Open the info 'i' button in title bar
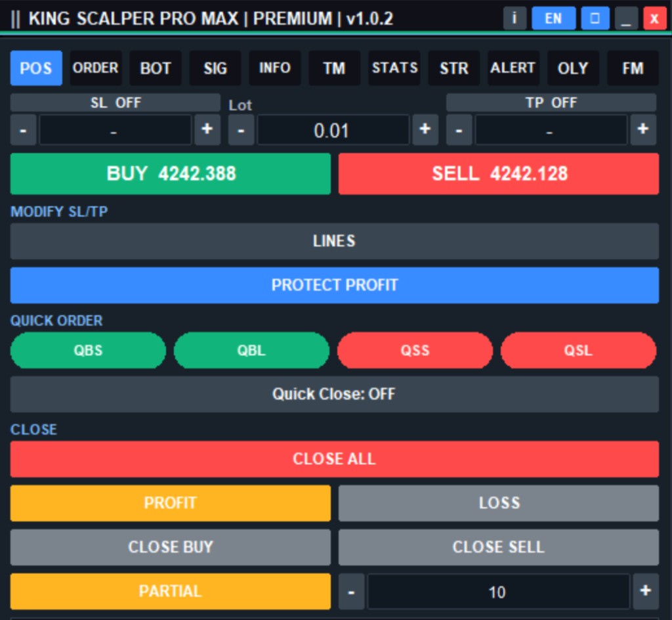The height and width of the screenshot is (620, 672). tap(514, 18)
